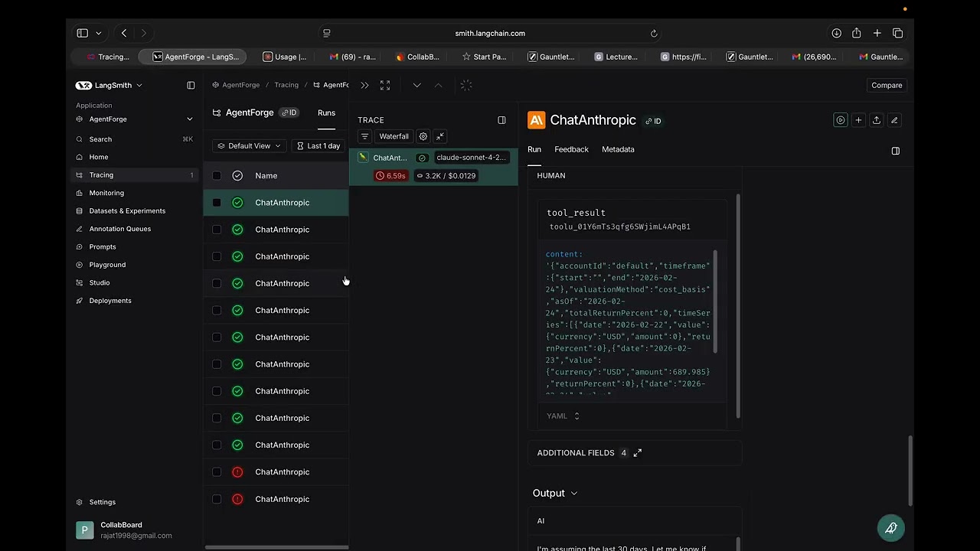This screenshot has height=551, width=980.
Task: Switch to the Run tab
Action: click(534, 150)
